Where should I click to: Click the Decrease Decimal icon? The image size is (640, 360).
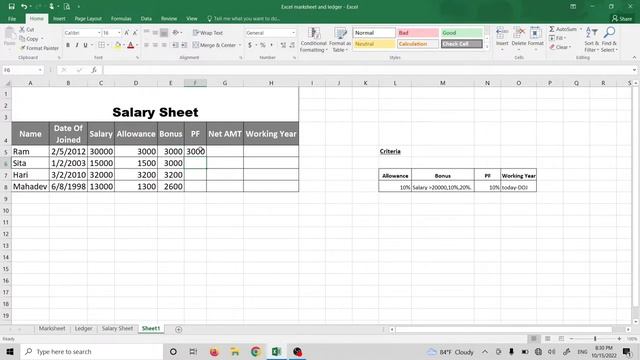click(292, 45)
